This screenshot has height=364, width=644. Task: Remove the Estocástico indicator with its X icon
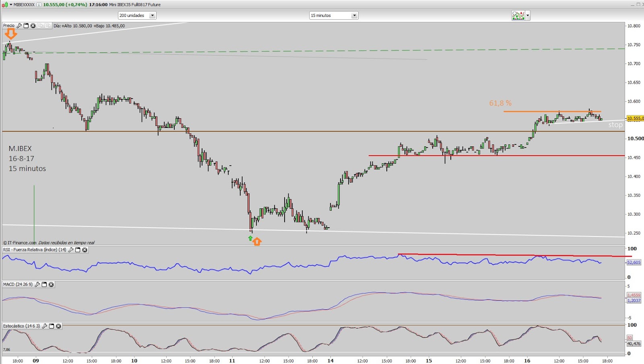coord(58,326)
